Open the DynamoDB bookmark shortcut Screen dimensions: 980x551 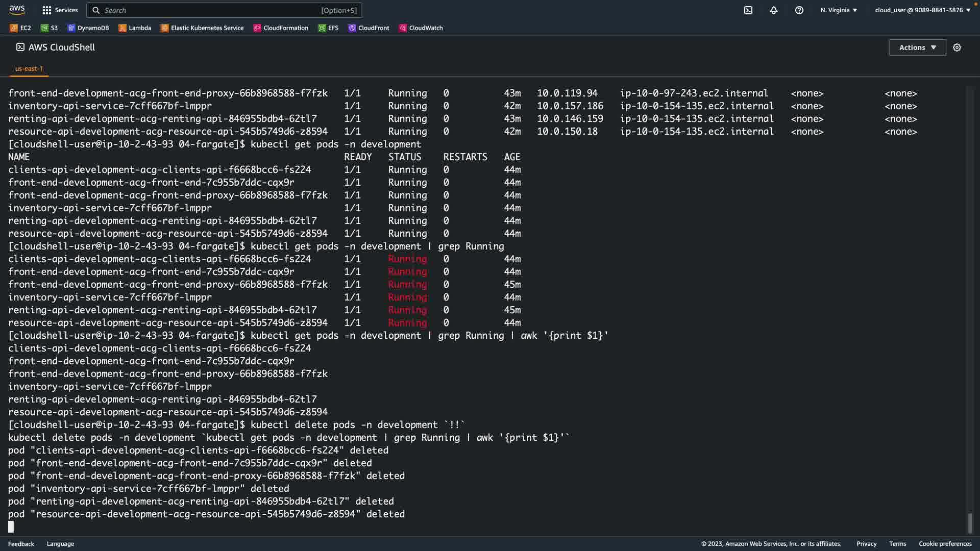pos(88,28)
